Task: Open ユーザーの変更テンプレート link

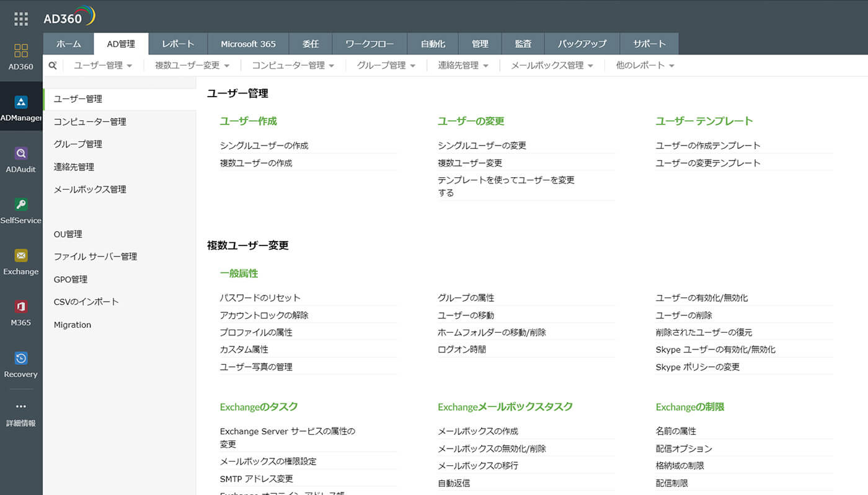Action: pyautogui.click(x=708, y=163)
